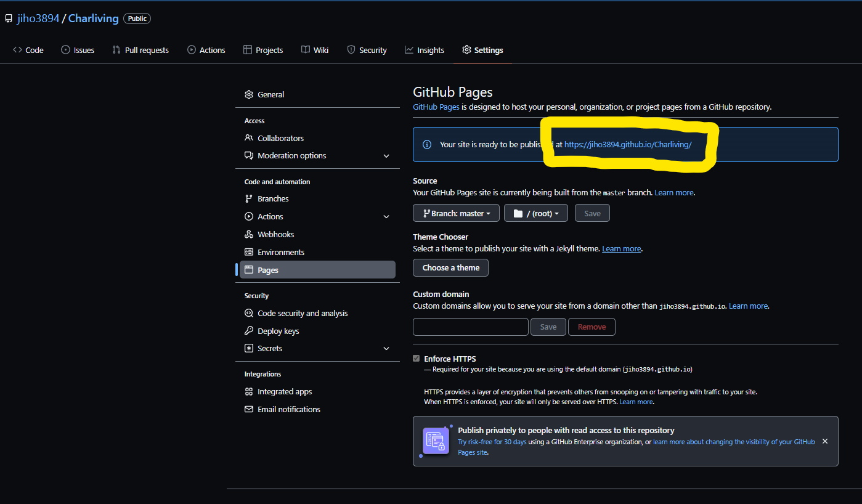Expand the sidebar Actions chevron
This screenshot has height=504, width=862.
point(386,217)
